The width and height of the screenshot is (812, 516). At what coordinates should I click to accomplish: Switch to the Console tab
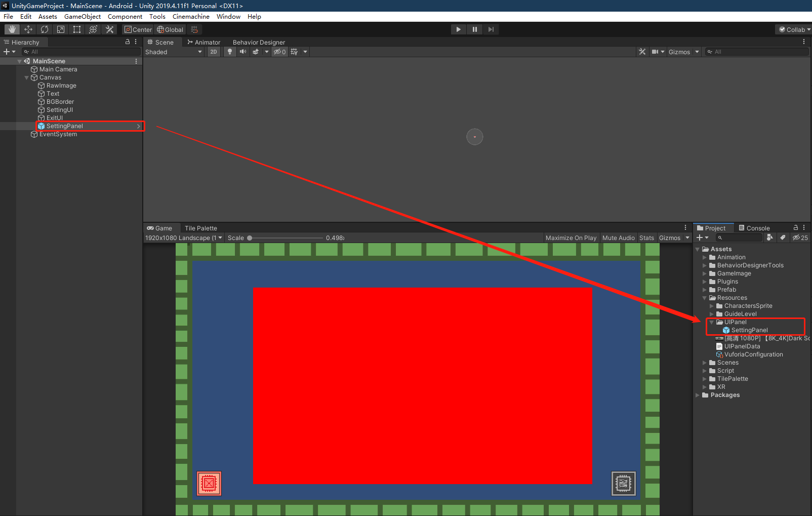(754, 228)
